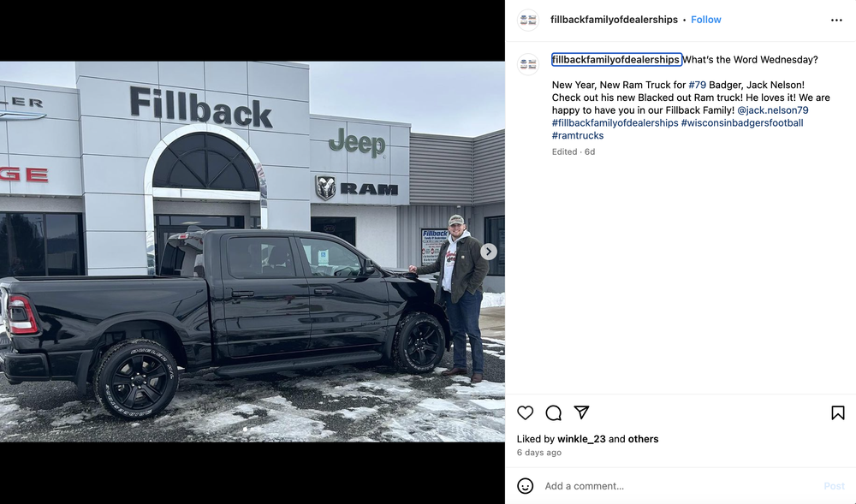
Task: Open header profile avatar of fillbackfamilyofdealerships
Action: [528, 21]
